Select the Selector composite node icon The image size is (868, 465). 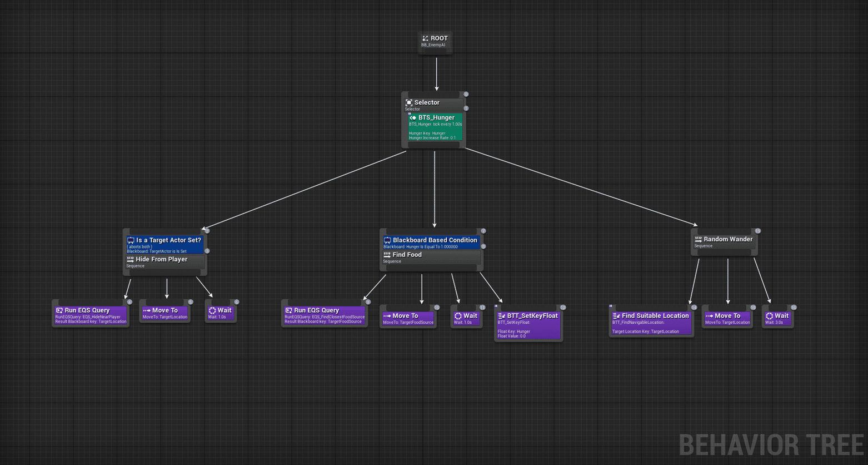409,102
